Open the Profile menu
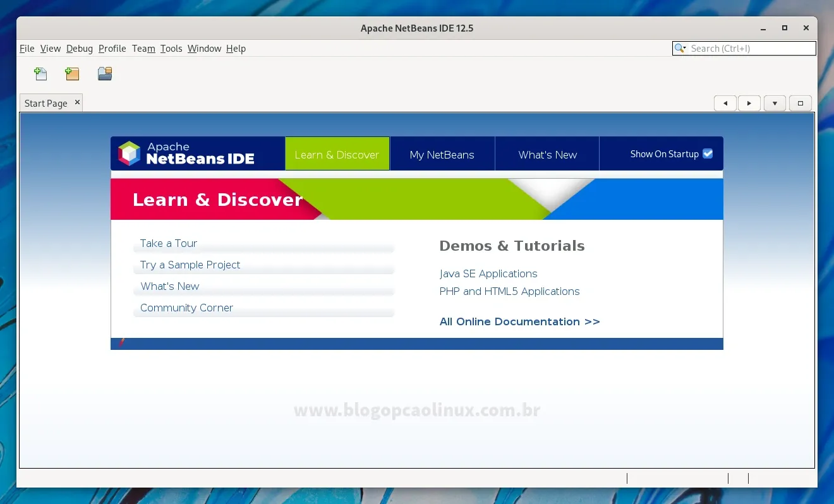Screen dimensions: 834x504 tap(112, 49)
